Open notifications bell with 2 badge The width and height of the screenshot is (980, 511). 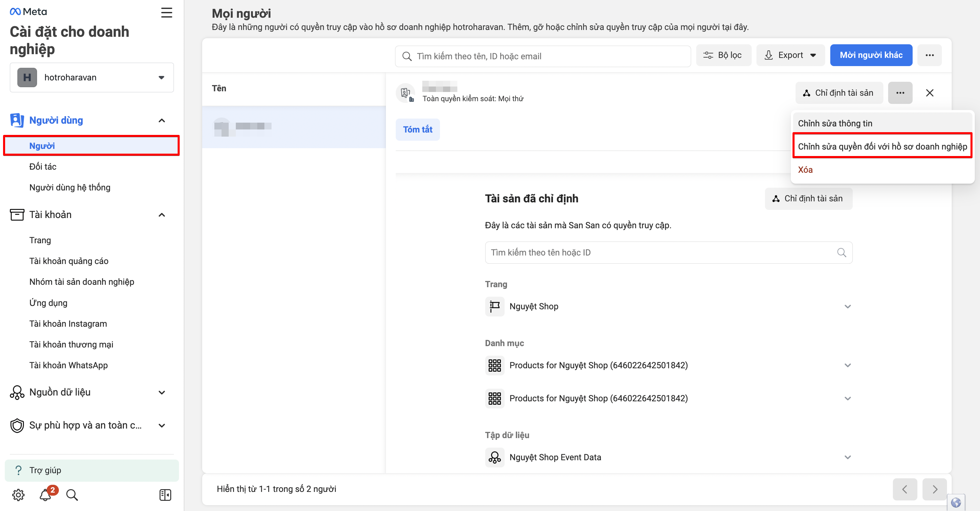click(46, 494)
